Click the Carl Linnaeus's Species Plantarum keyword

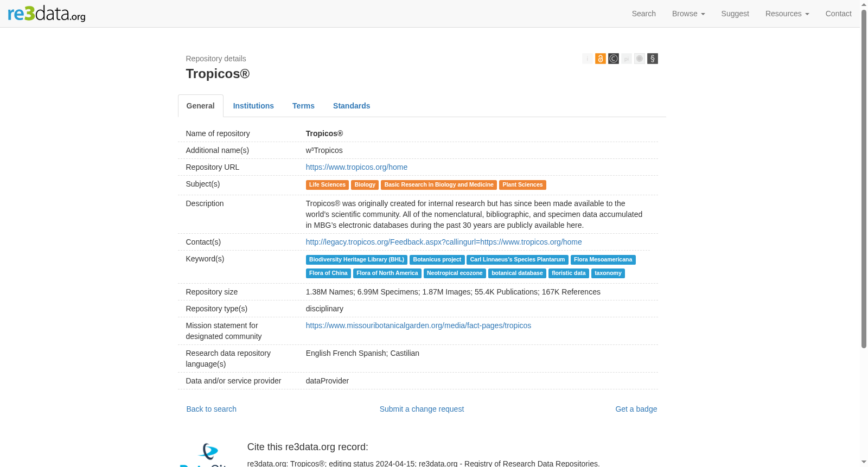(517, 260)
